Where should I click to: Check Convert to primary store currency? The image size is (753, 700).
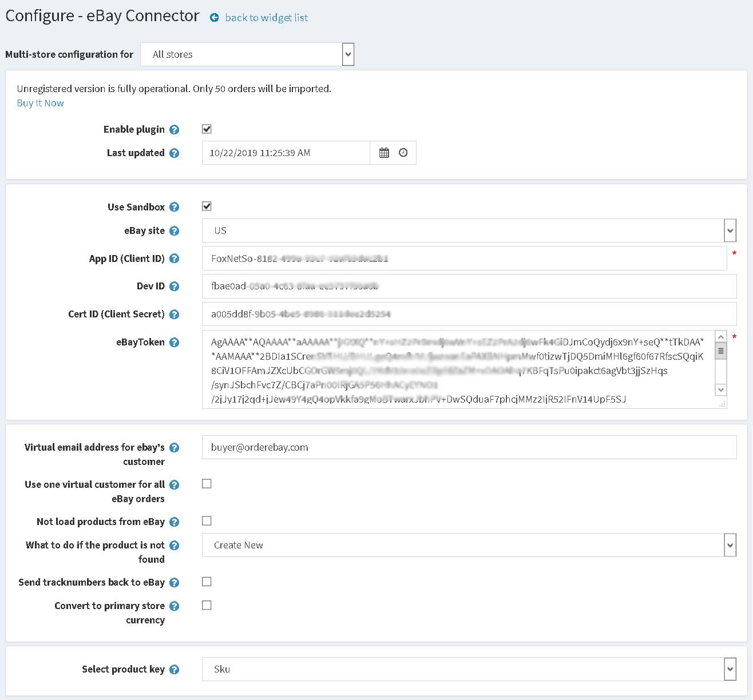tap(207, 605)
